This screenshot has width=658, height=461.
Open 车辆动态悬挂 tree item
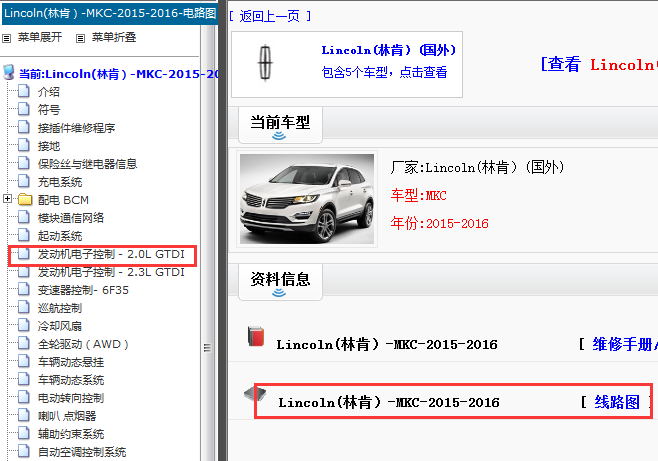click(x=70, y=362)
